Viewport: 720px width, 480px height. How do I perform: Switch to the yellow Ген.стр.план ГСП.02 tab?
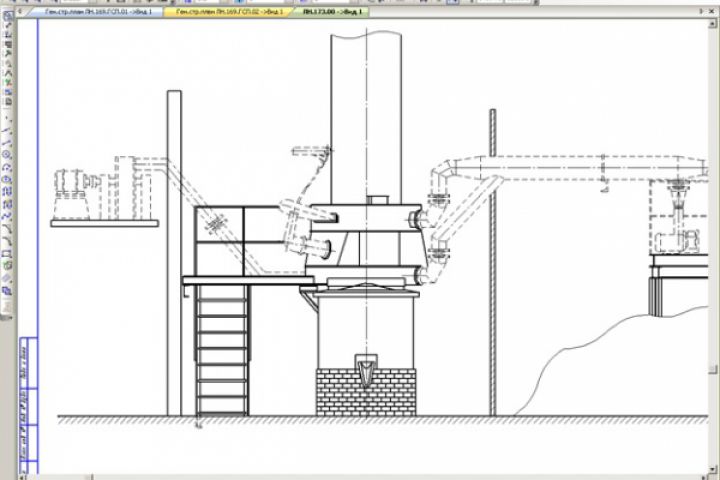(228, 11)
